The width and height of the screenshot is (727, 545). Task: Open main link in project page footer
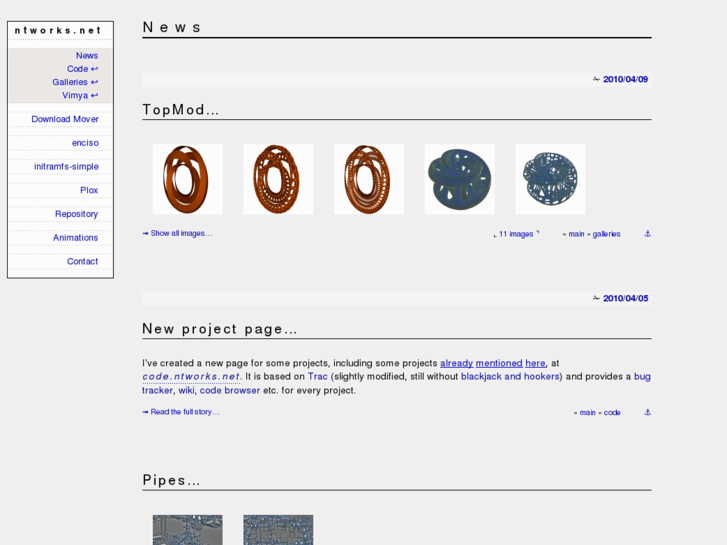coord(587,413)
